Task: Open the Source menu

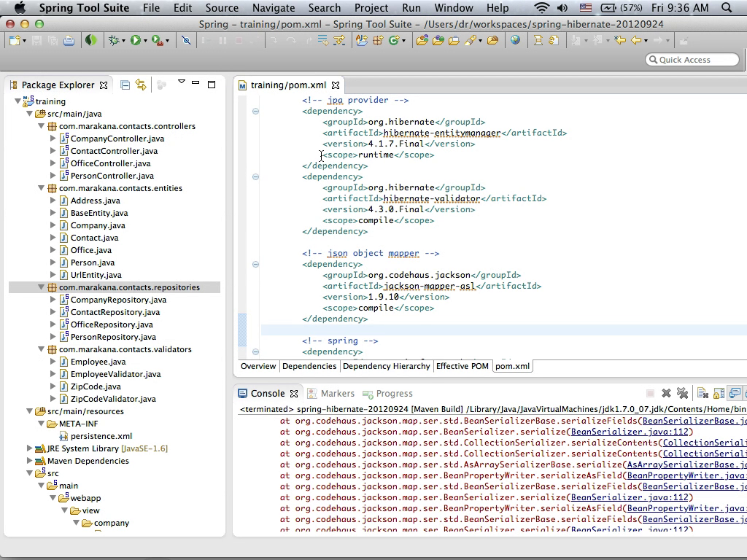Action: (222, 8)
